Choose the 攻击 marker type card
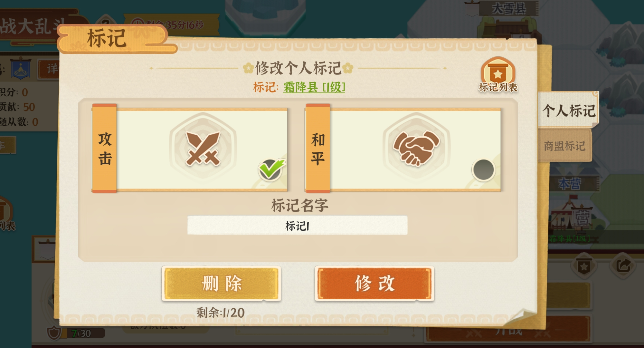The height and width of the screenshot is (348, 644). [189, 149]
